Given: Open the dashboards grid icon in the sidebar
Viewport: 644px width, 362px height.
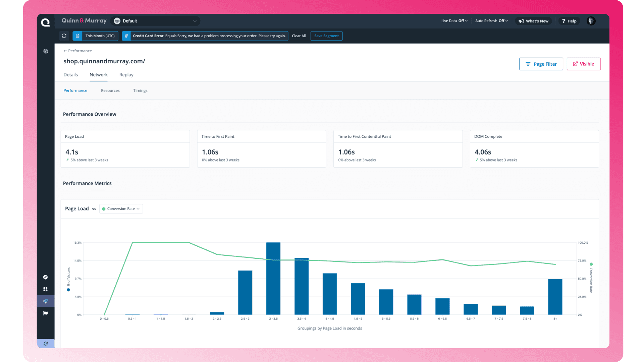Looking at the screenshot, I should tap(46, 289).
